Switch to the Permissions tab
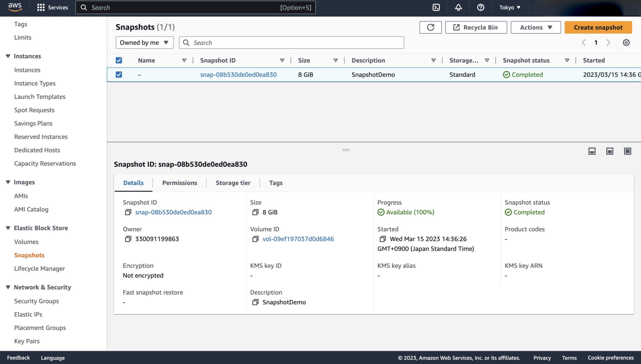 [x=179, y=183]
